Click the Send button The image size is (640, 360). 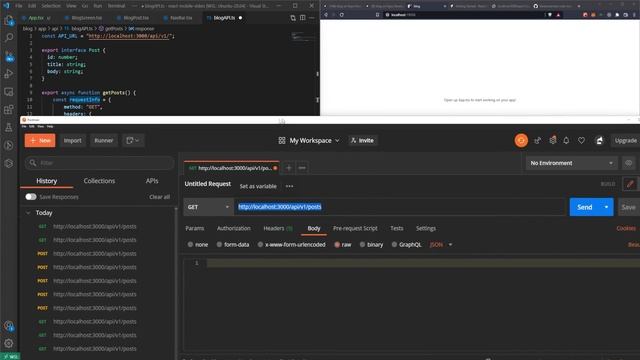(584, 207)
